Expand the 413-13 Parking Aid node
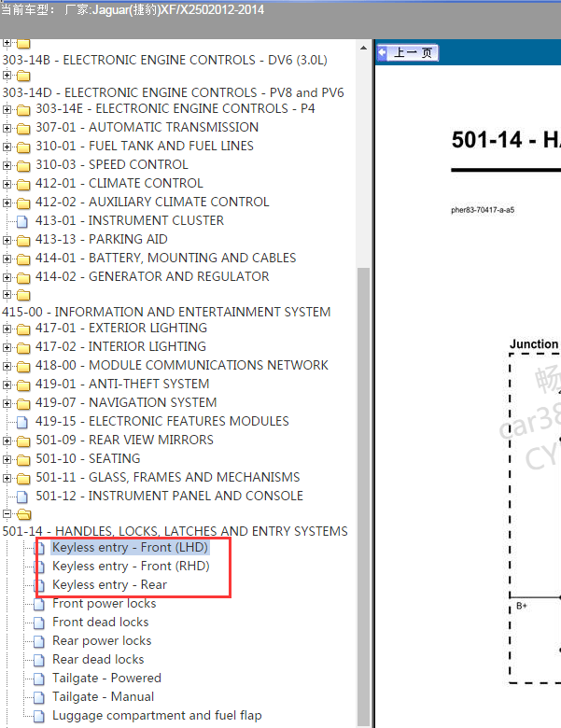 point(7,240)
